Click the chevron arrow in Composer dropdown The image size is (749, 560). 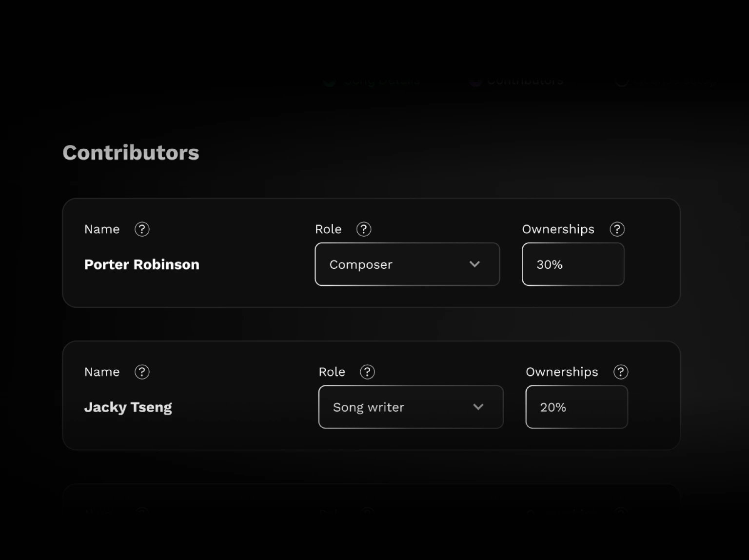(x=474, y=264)
